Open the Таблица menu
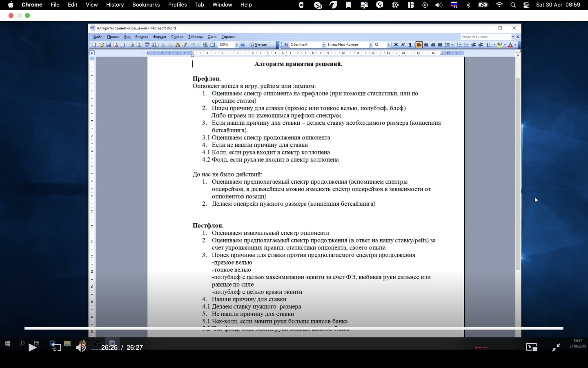The width and height of the screenshot is (588, 368). point(196,37)
